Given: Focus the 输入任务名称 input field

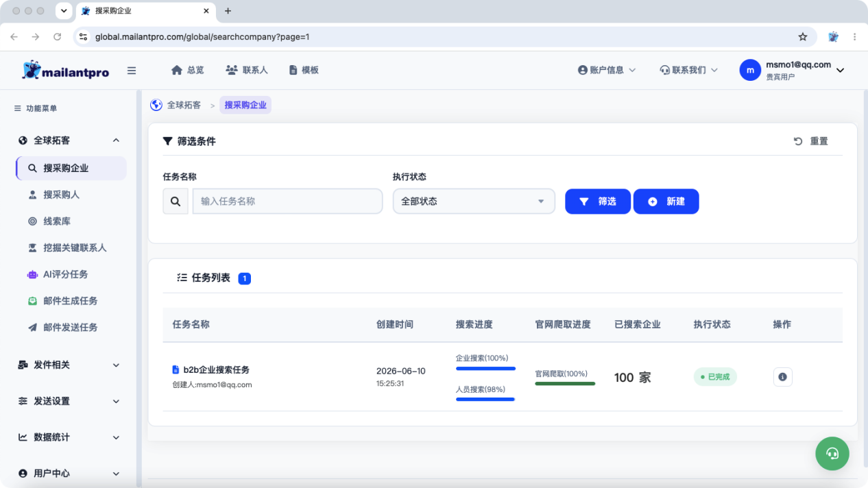Looking at the screenshot, I should pos(287,202).
